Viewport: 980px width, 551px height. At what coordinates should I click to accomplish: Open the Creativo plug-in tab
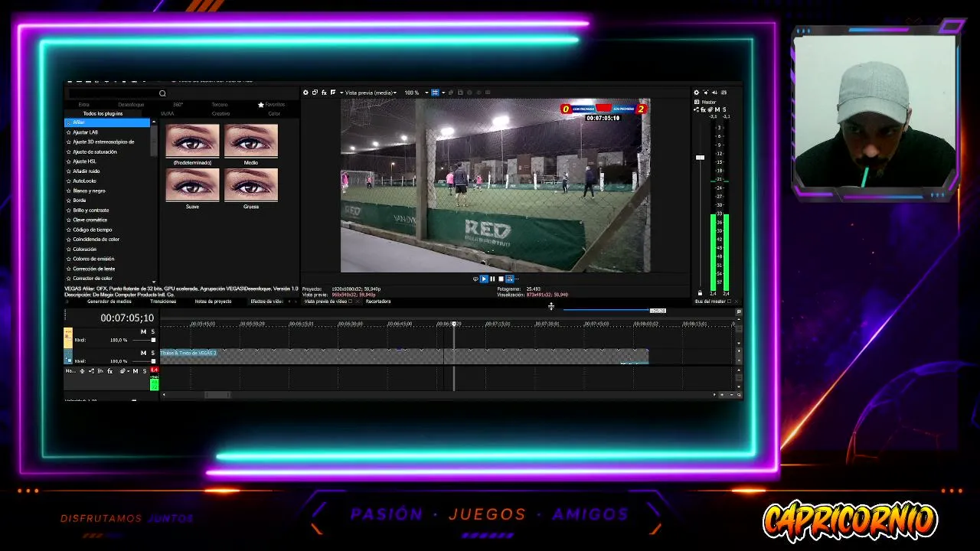[x=220, y=113]
